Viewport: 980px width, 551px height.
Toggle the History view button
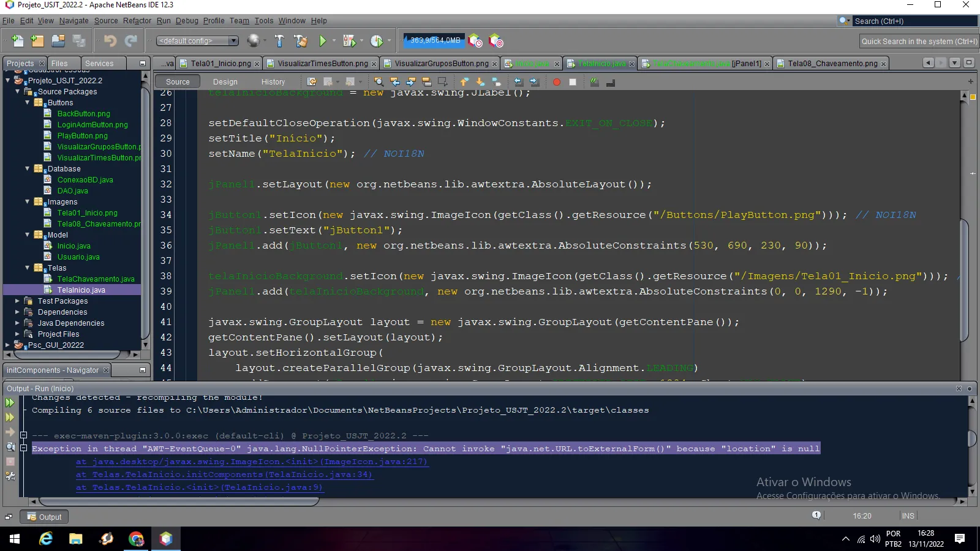[x=273, y=82]
